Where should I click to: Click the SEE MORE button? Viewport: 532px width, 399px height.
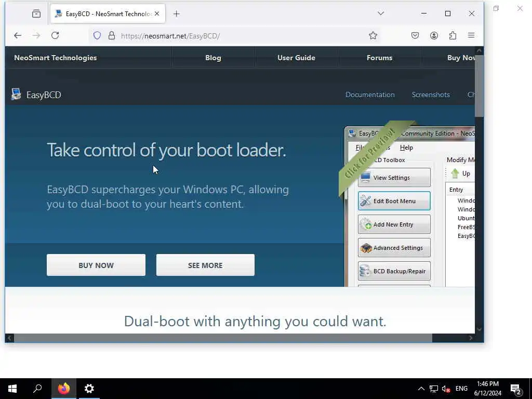pos(205,265)
